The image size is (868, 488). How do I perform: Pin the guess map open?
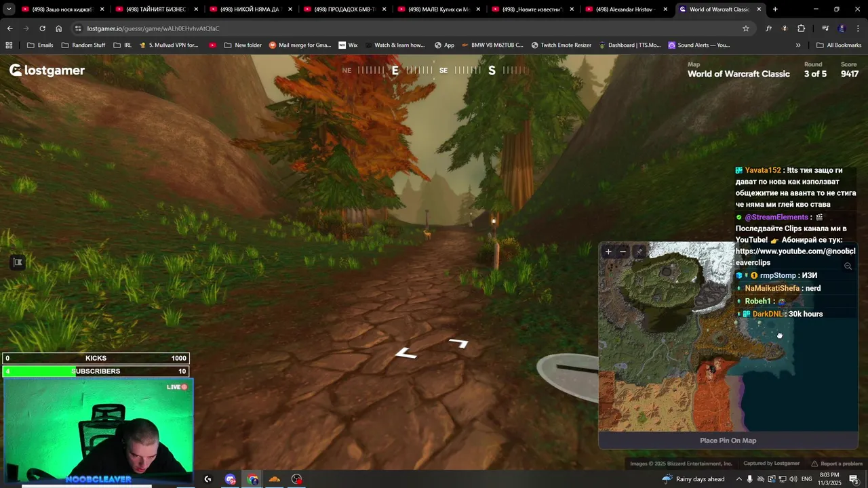click(x=639, y=251)
